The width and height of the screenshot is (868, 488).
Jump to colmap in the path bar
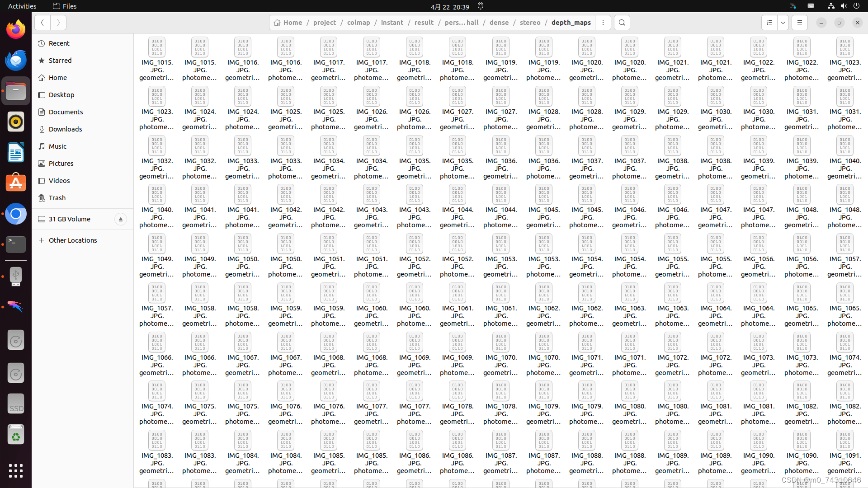pos(359,23)
